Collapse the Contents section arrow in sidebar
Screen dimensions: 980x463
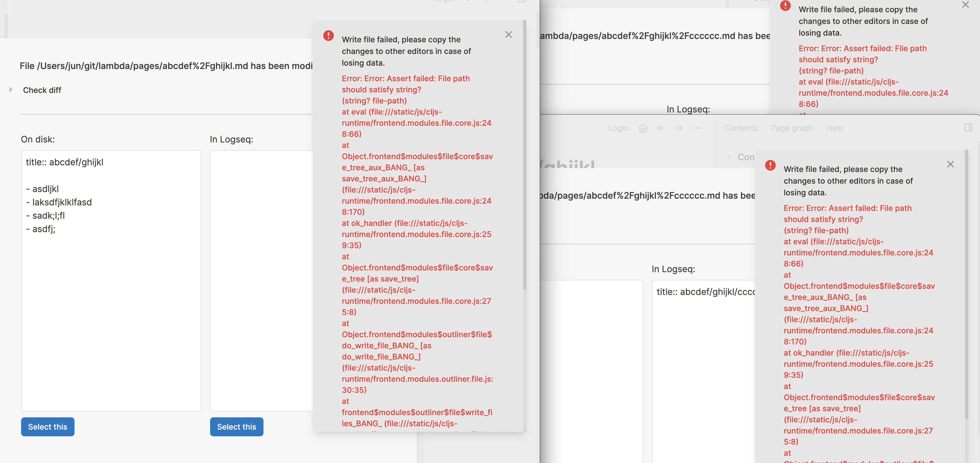(728, 156)
